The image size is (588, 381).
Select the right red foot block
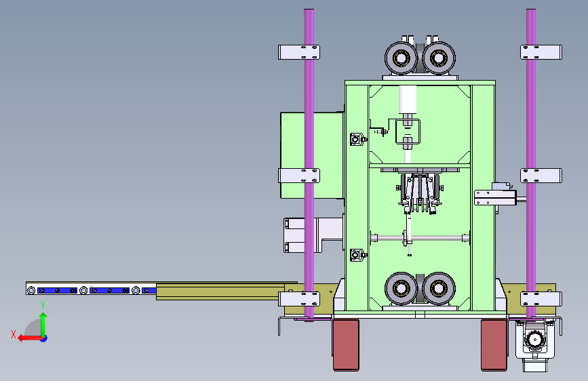point(494,344)
